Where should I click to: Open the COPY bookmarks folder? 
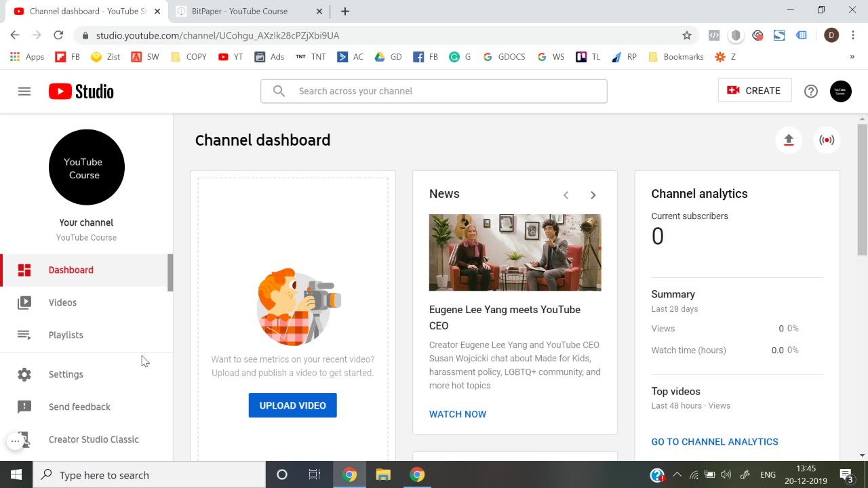pos(189,57)
